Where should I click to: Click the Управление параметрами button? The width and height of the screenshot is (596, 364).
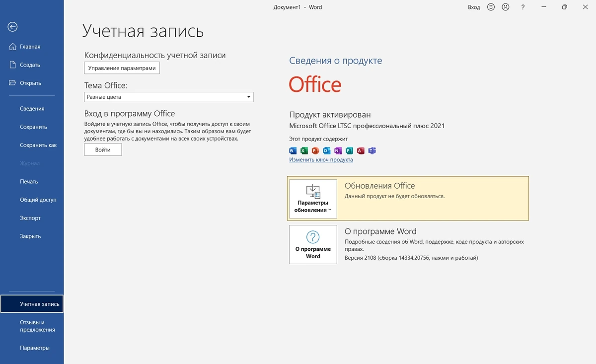pos(122,68)
